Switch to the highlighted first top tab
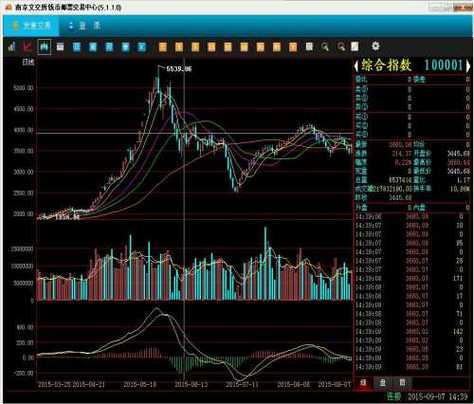474x404 pixels. click(31, 26)
